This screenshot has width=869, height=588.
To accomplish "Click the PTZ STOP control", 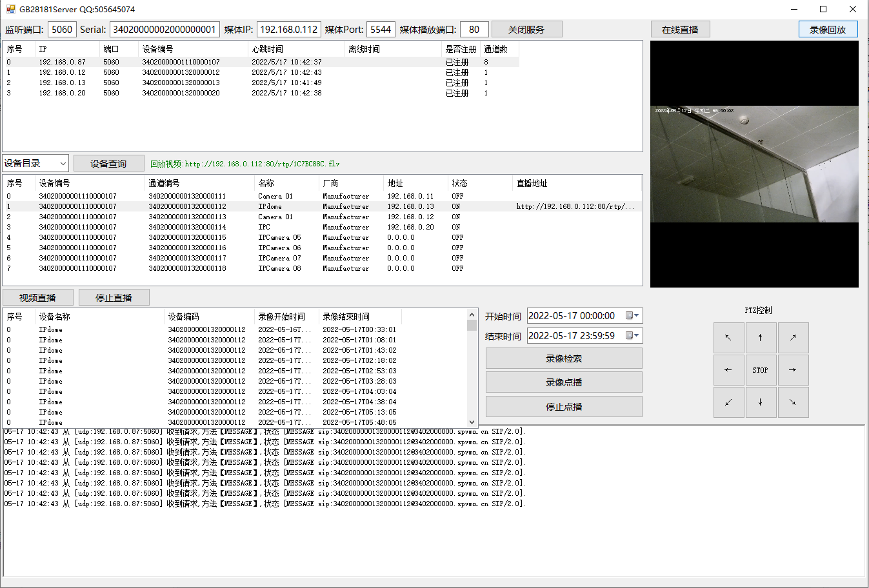I will tap(761, 369).
